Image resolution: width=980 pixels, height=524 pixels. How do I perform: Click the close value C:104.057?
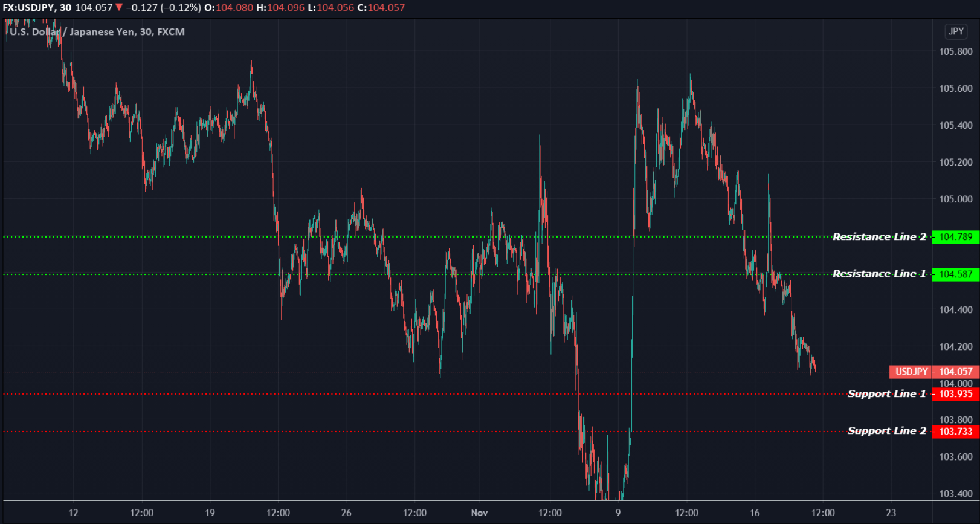tap(381, 8)
